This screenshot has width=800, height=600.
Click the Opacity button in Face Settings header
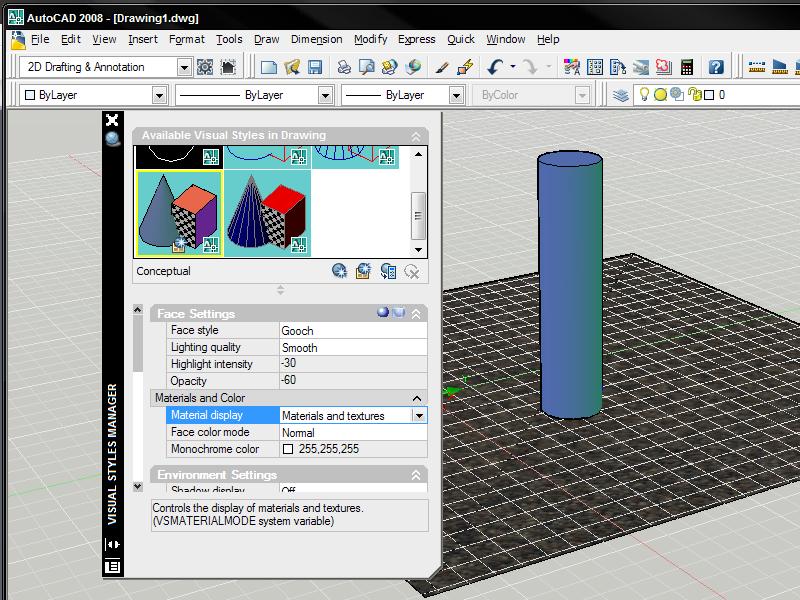[x=399, y=312]
